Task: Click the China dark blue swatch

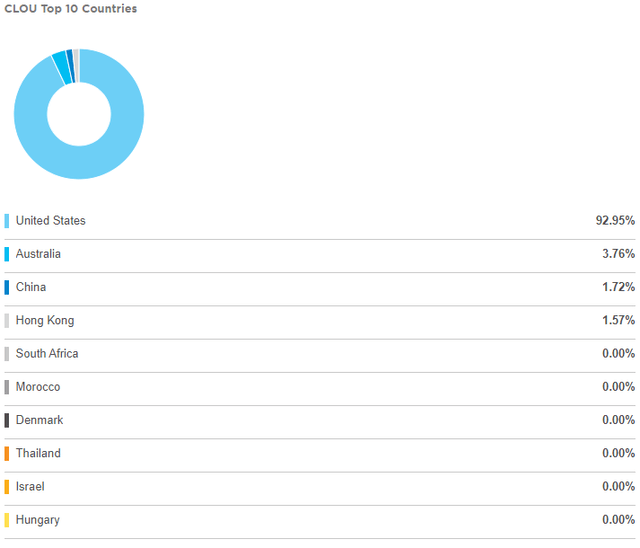Action: (x=7, y=287)
